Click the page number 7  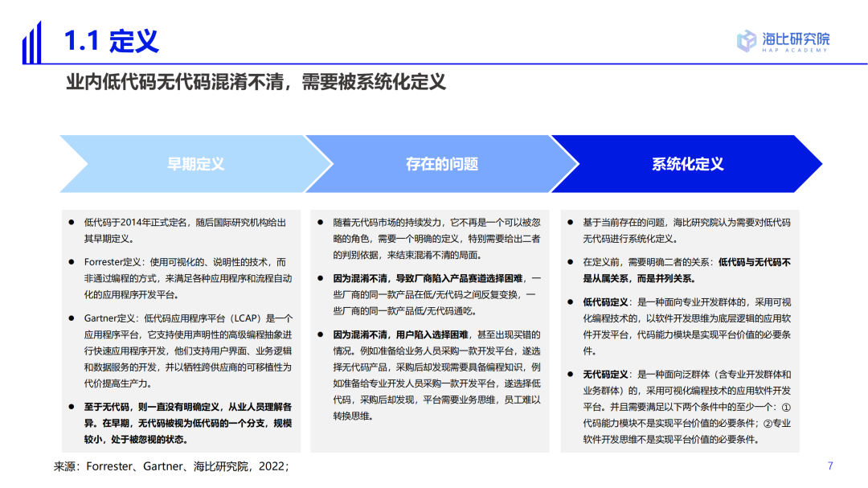pos(830,465)
